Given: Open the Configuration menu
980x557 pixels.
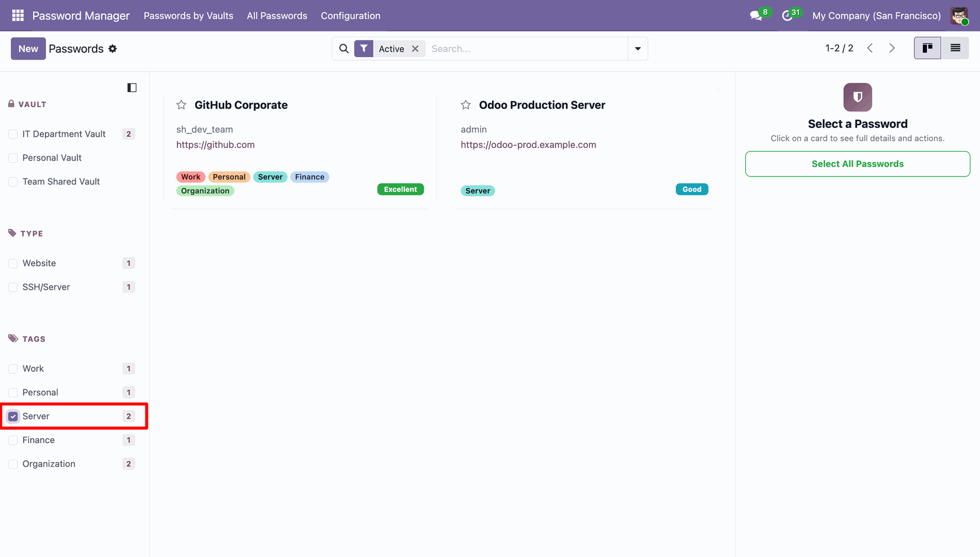Looking at the screenshot, I should coord(351,16).
